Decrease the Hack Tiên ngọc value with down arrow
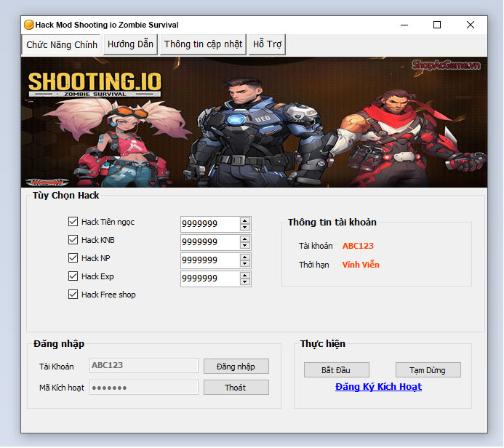This screenshot has height=448, width=504. tap(245, 227)
